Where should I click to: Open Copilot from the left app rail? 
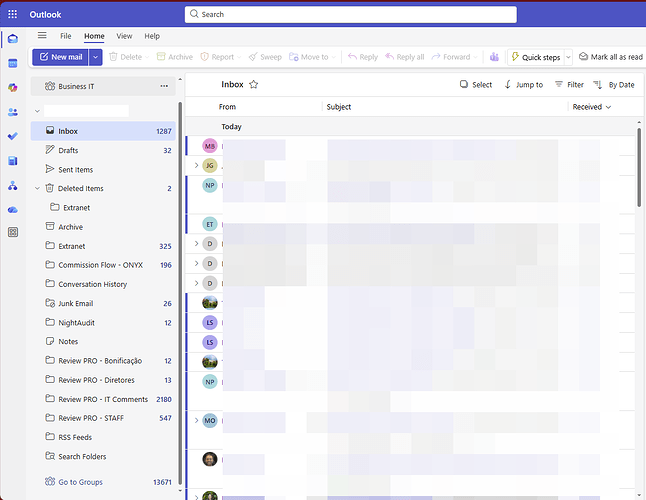[13, 88]
